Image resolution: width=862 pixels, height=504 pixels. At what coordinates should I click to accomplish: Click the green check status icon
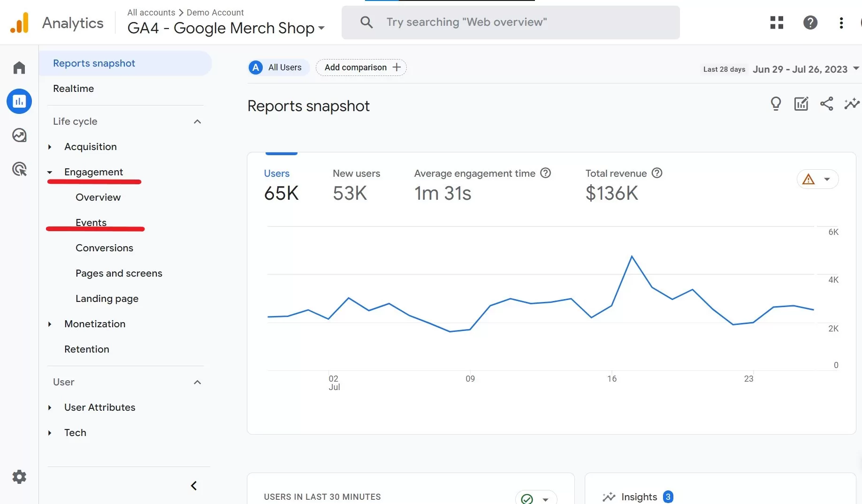coord(527,499)
